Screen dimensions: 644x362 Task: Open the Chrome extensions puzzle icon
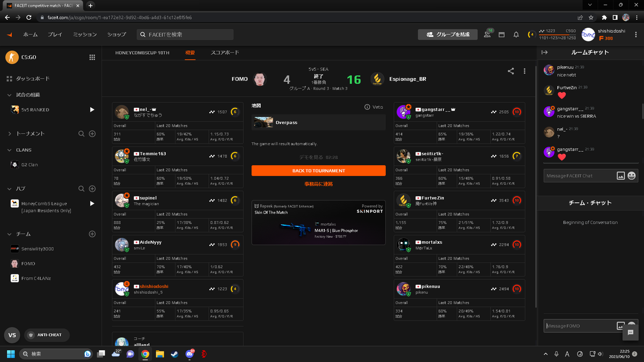point(604,17)
